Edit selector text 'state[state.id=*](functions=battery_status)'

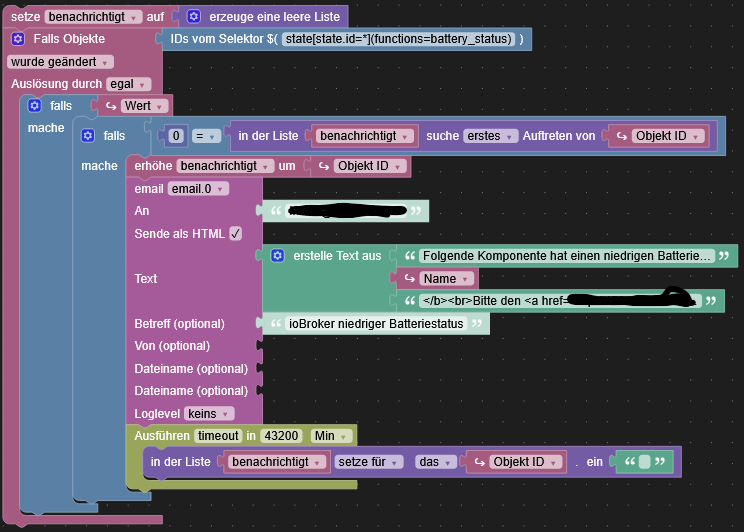pyautogui.click(x=399, y=39)
